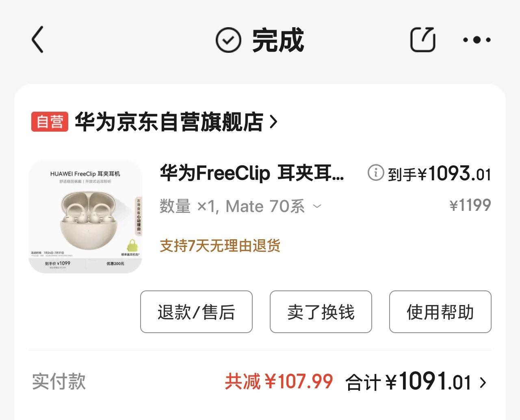The height and width of the screenshot is (420, 520).
Task: Click the 完成 order status title
Action: [x=278, y=40]
